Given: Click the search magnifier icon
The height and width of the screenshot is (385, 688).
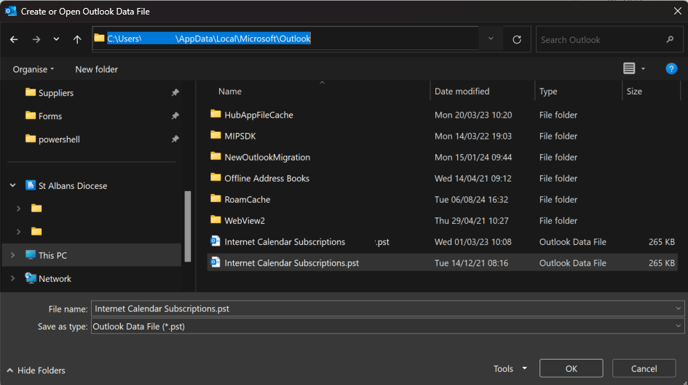Looking at the screenshot, I should coord(670,40).
